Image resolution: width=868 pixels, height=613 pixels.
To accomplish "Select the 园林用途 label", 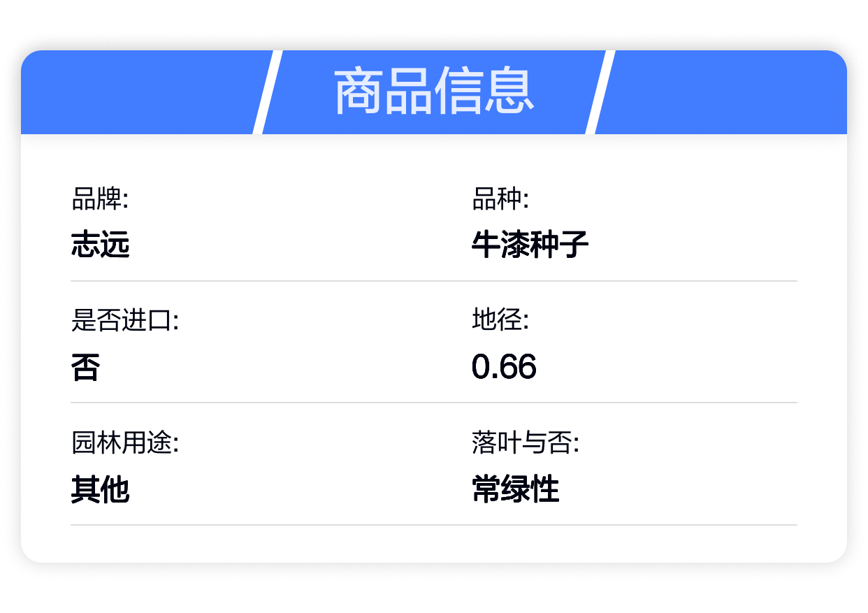I will (125, 442).
